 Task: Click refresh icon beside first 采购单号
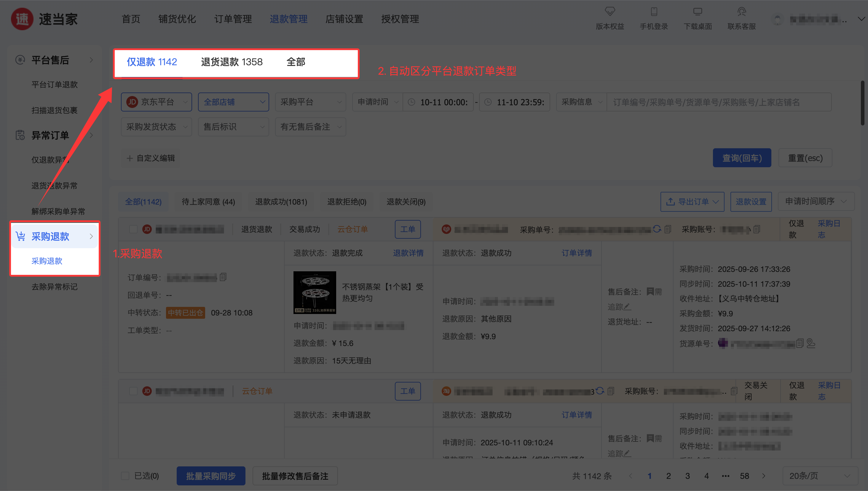coord(657,229)
